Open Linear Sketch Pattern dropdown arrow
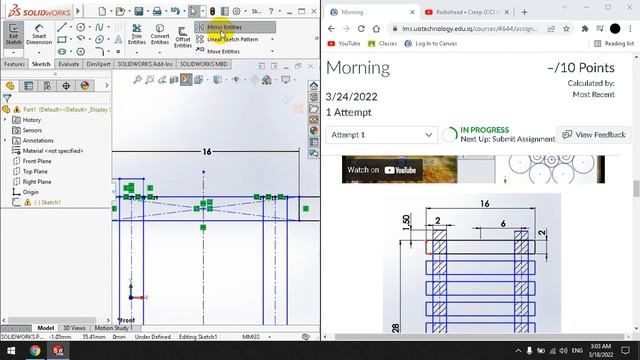This screenshot has height=360, width=640. (x=272, y=39)
